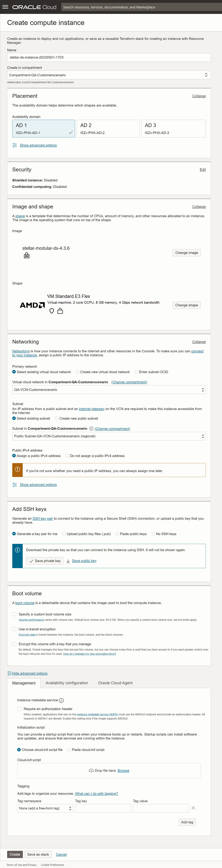Click the Change image button
Viewport: 222px width, 868px height.
pyautogui.click(x=186, y=253)
